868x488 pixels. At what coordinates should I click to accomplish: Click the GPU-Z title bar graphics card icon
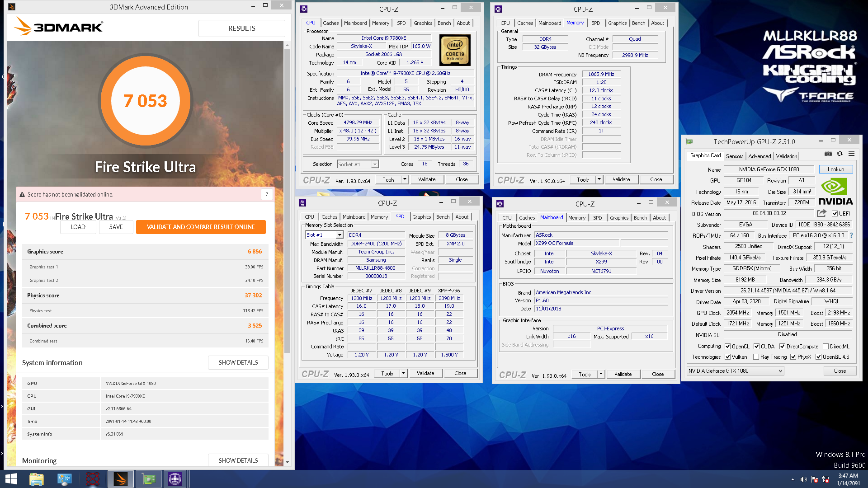pyautogui.click(x=689, y=142)
